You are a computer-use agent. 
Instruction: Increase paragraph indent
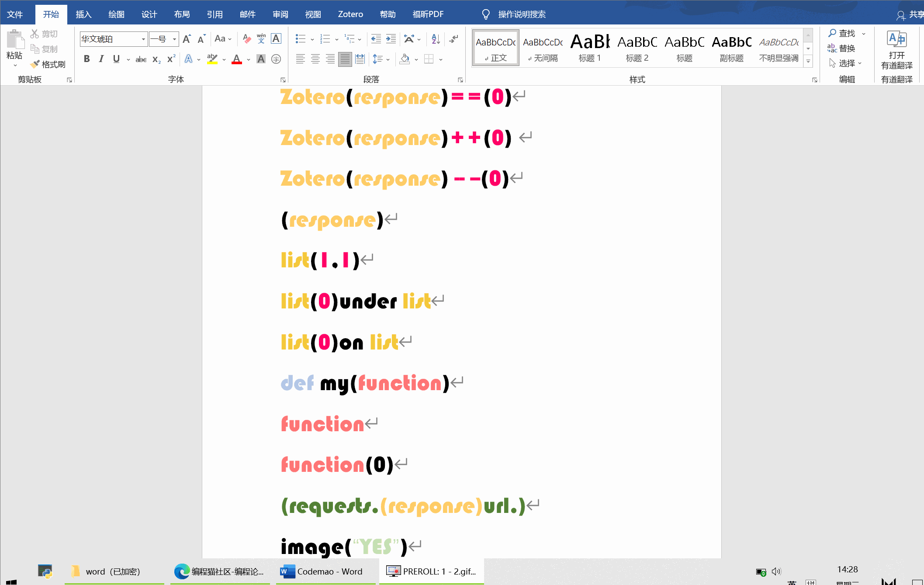[x=391, y=39]
